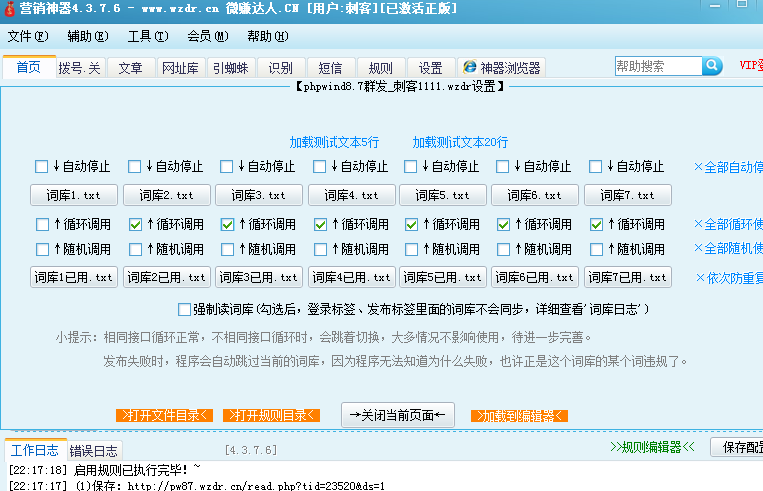763x491 pixels.
Task: Enable 自动停止 above 词库2.txt
Action: tap(134, 167)
